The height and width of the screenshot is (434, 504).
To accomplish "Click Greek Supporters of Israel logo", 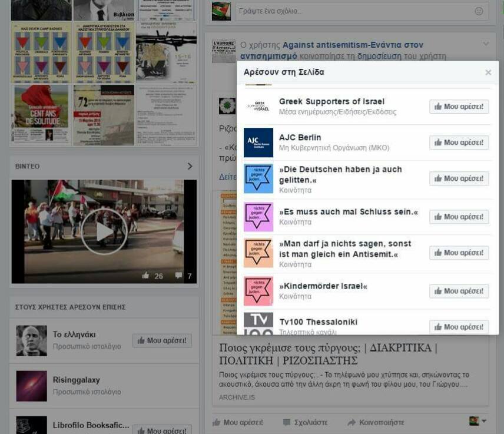I will [x=258, y=107].
